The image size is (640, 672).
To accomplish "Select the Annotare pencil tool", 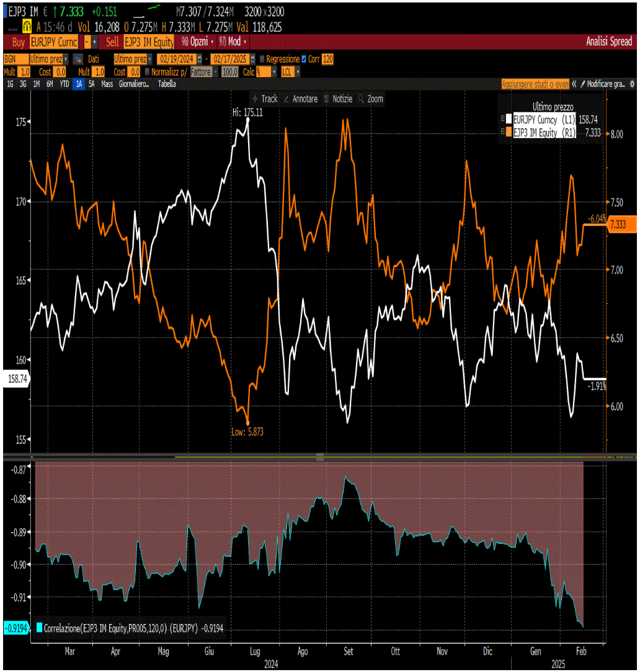I will point(301,99).
